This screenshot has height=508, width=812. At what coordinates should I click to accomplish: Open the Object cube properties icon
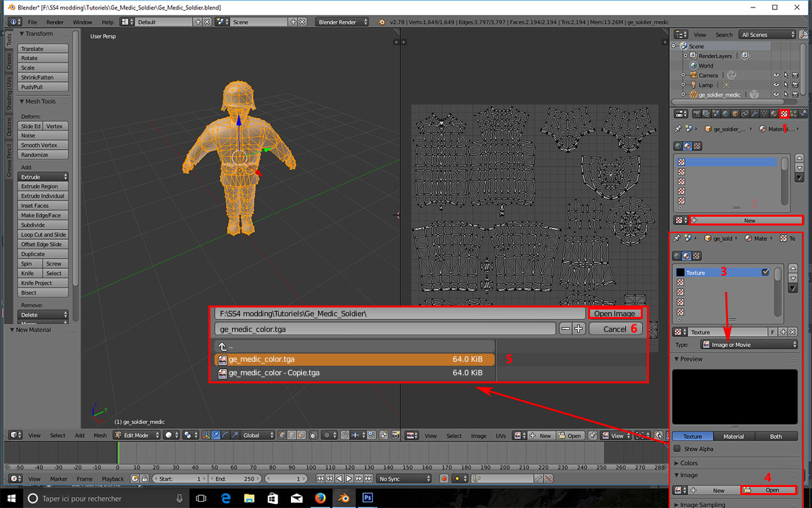[x=736, y=114]
